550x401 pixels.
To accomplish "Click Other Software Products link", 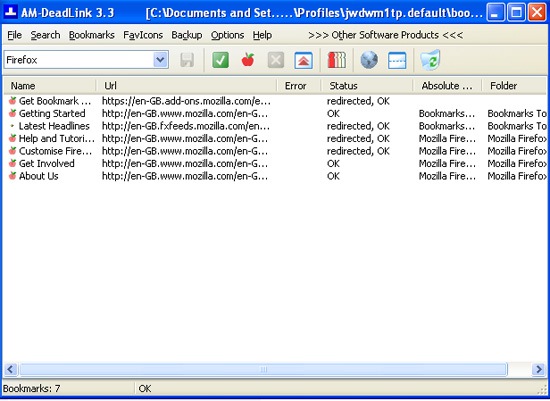I will [385, 35].
